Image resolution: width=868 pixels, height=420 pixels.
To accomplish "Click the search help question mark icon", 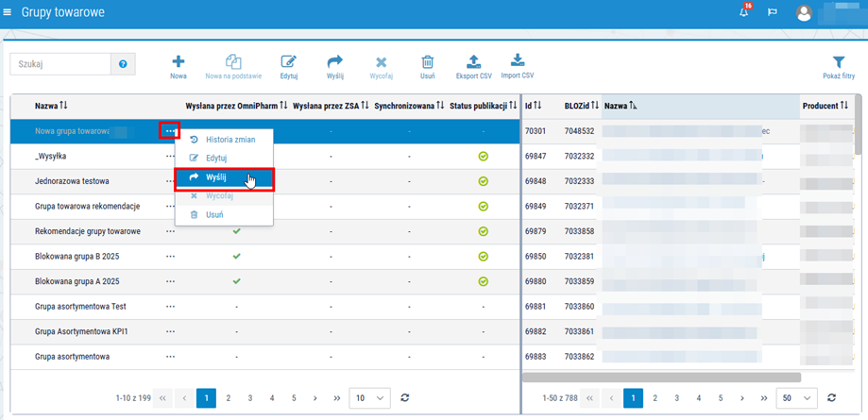I will tap(123, 64).
